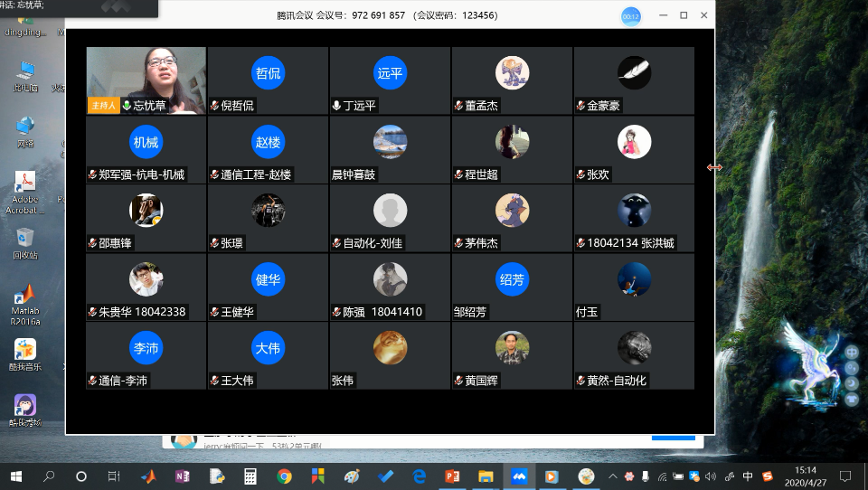The image size is (868, 490).
Task: Click muted mic icon beside 茅伟杰
Action: pyautogui.click(x=459, y=243)
